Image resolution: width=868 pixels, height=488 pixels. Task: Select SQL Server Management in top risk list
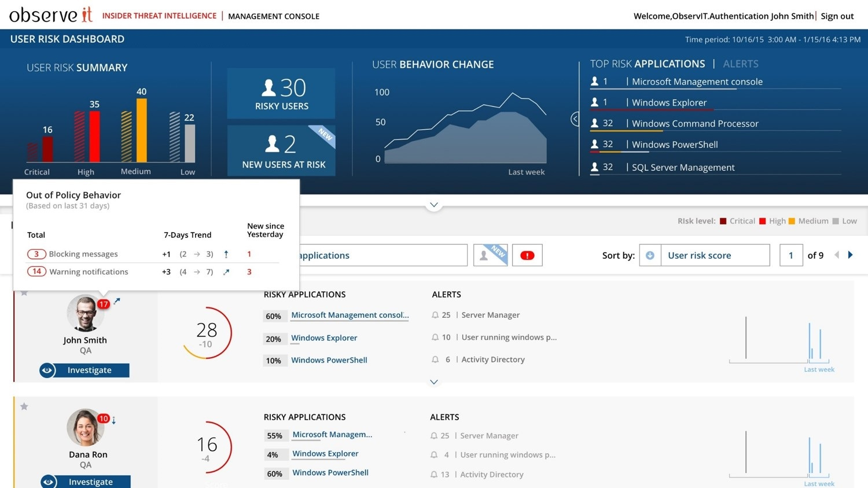[683, 167]
